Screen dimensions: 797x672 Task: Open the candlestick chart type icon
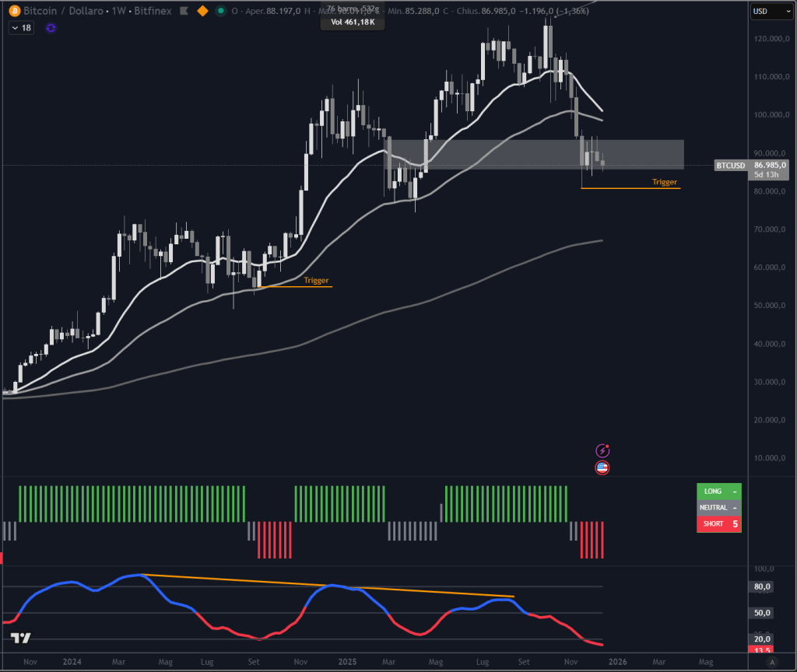(x=183, y=11)
